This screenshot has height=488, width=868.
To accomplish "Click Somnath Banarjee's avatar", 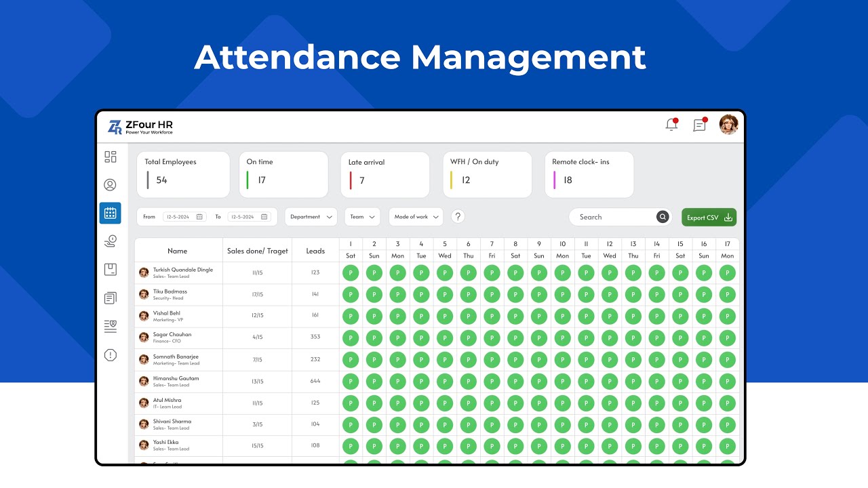I will pos(144,359).
